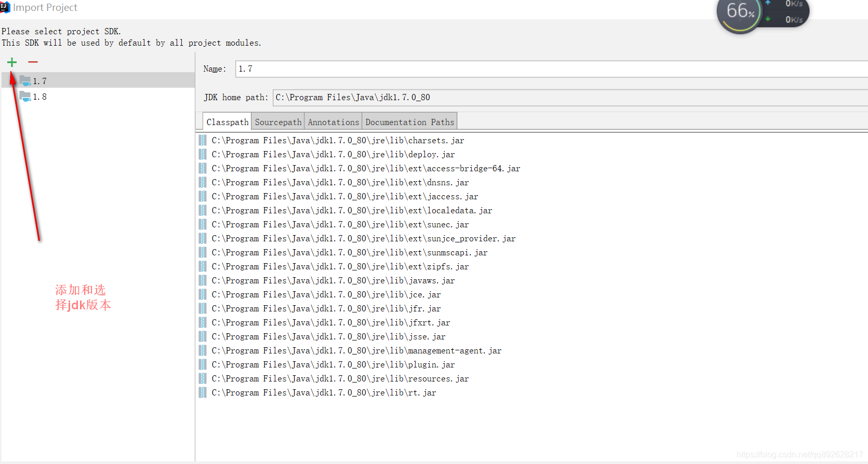Click the jar icon next to jfxrt.jar
This screenshot has width=868, height=464.
pos(203,322)
